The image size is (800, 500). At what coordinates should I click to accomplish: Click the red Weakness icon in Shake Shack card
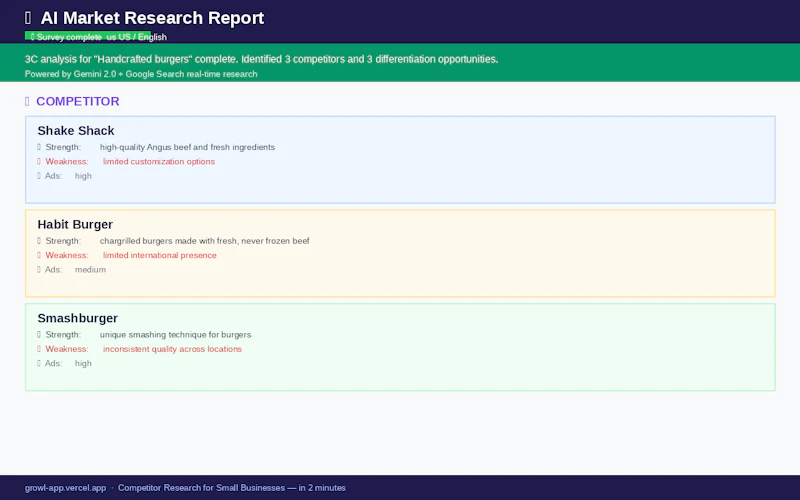coord(39,161)
